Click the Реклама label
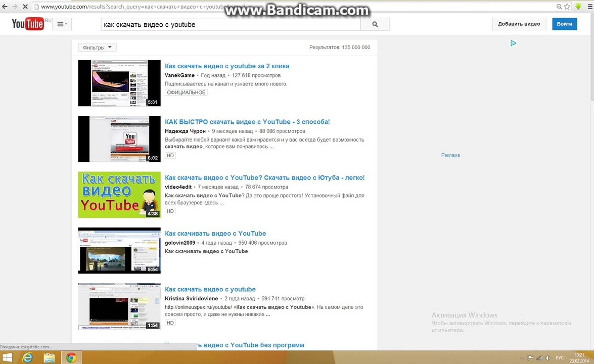594x364 pixels. click(x=450, y=155)
